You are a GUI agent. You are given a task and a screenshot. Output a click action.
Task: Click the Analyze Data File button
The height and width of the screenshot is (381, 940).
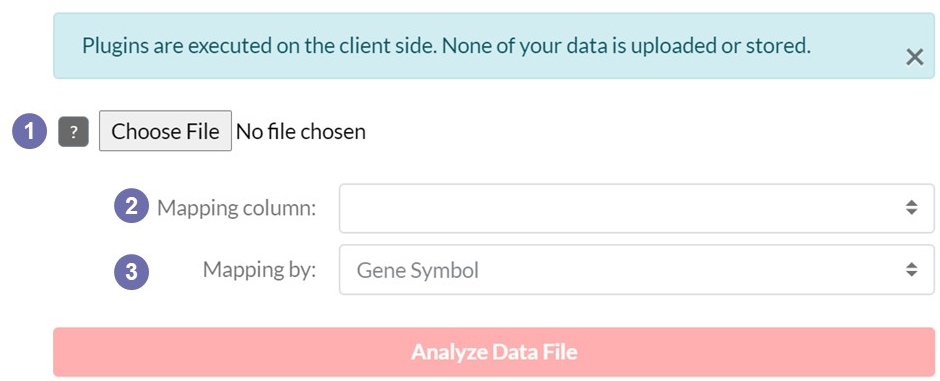pyautogui.click(x=494, y=352)
